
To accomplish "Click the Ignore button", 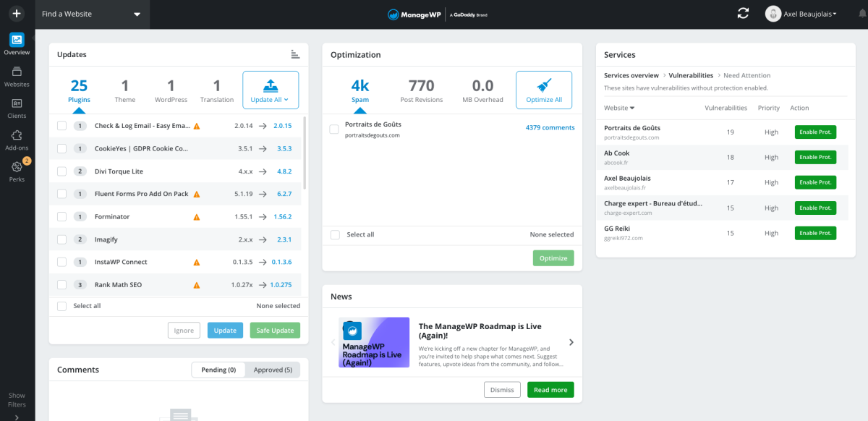I will click(x=184, y=331).
